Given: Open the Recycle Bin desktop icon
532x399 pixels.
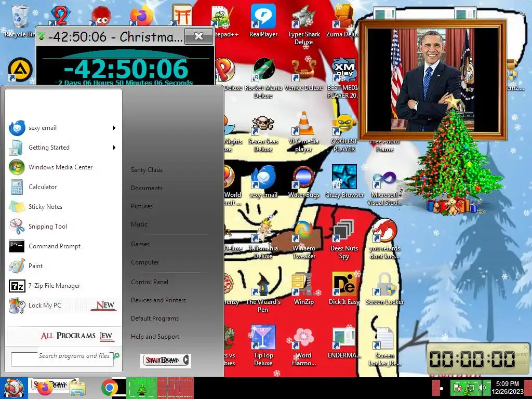Looking at the screenshot, I should tap(19, 20).
